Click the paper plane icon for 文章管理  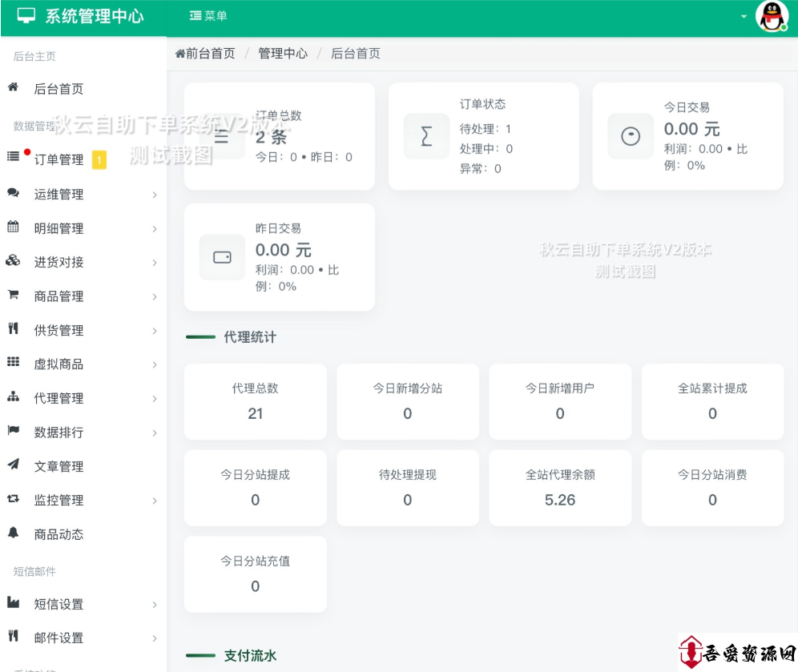(x=13, y=465)
